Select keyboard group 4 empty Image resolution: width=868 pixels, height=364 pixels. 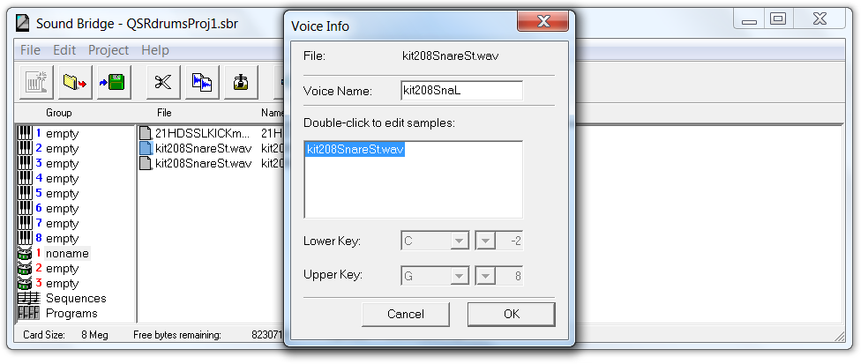pyautogui.click(x=62, y=179)
